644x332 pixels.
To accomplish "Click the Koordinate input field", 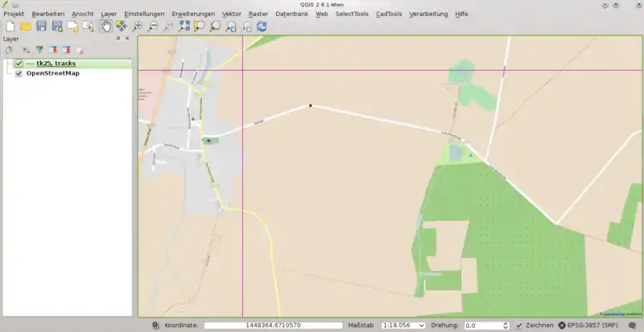I will pos(273,326).
